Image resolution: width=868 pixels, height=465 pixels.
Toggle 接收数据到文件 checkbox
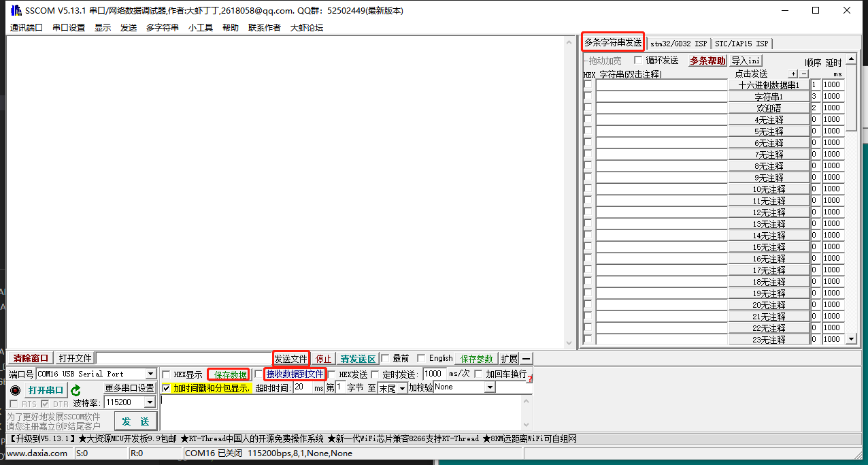pyautogui.click(x=258, y=374)
